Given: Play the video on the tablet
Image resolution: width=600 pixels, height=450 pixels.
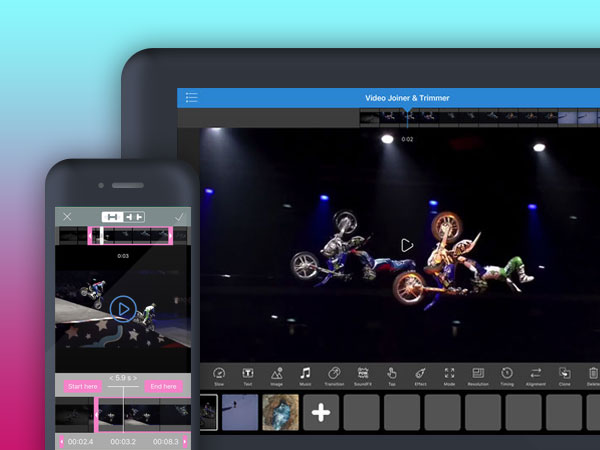Looking at the screenshot, I should (406, 245).
